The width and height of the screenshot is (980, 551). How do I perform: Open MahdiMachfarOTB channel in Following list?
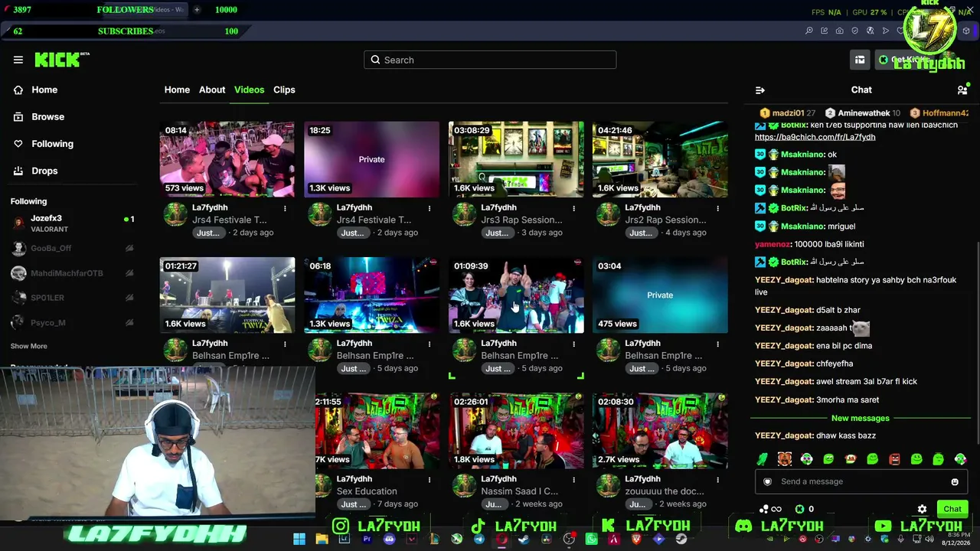pyautogui.click(x=73, y=273)
